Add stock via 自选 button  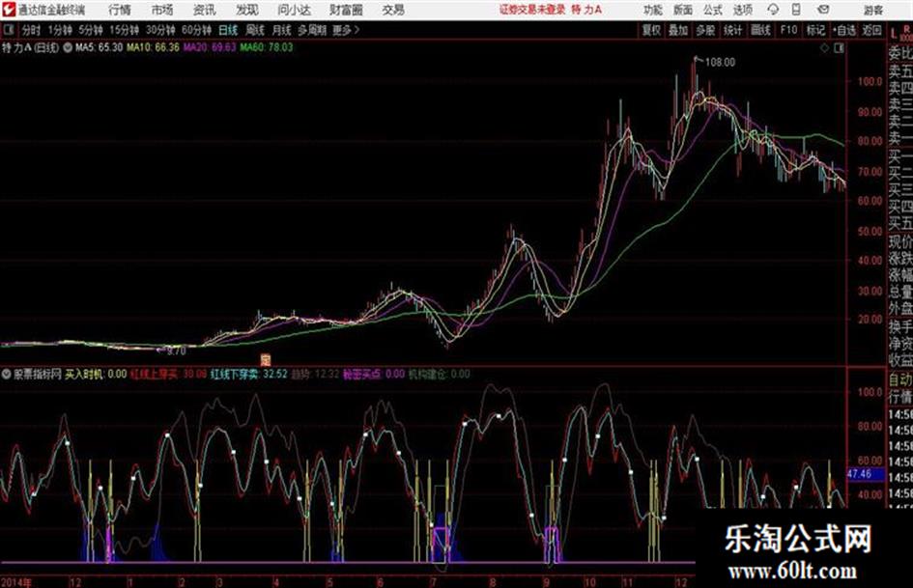(x=844, y=30)
